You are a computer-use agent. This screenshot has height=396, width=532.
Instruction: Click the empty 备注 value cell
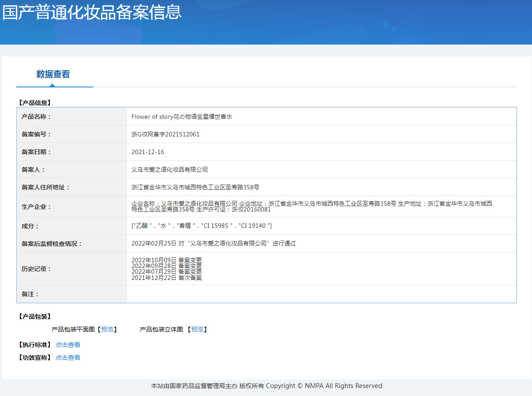[x=321, y=294]
